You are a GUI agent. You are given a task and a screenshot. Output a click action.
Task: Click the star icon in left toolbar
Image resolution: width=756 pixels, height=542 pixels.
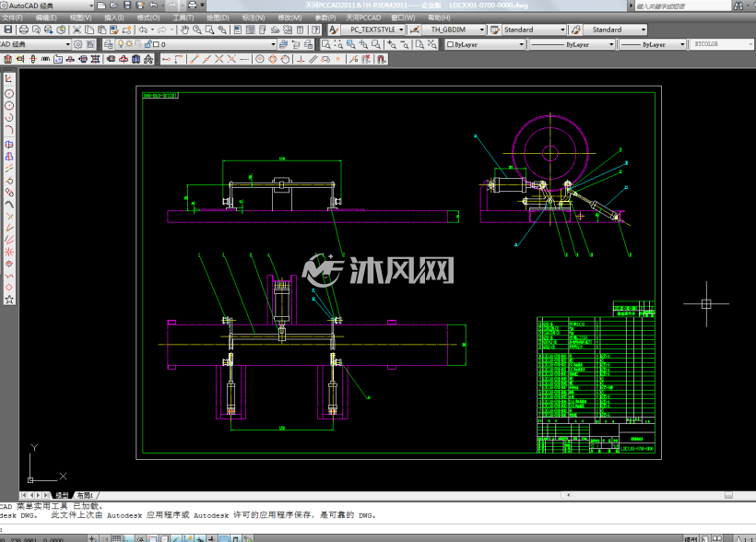(x=9, y=300)
